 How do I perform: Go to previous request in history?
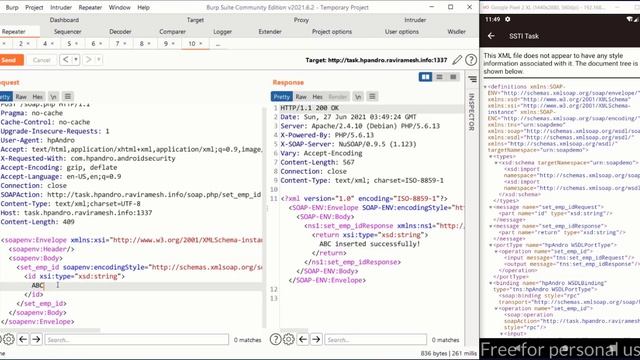pyautogui.click(x=65, y=60)
